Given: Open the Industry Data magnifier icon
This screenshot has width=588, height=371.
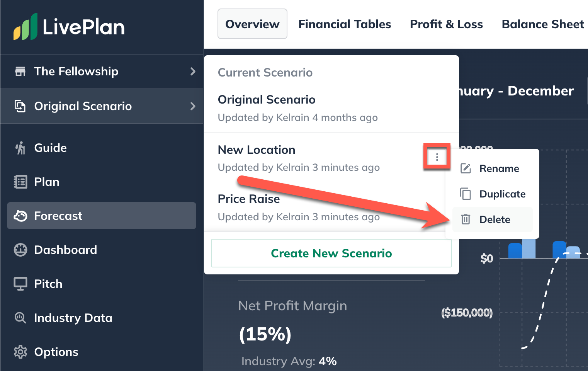Looking at the screenshot, I should 20,318.
